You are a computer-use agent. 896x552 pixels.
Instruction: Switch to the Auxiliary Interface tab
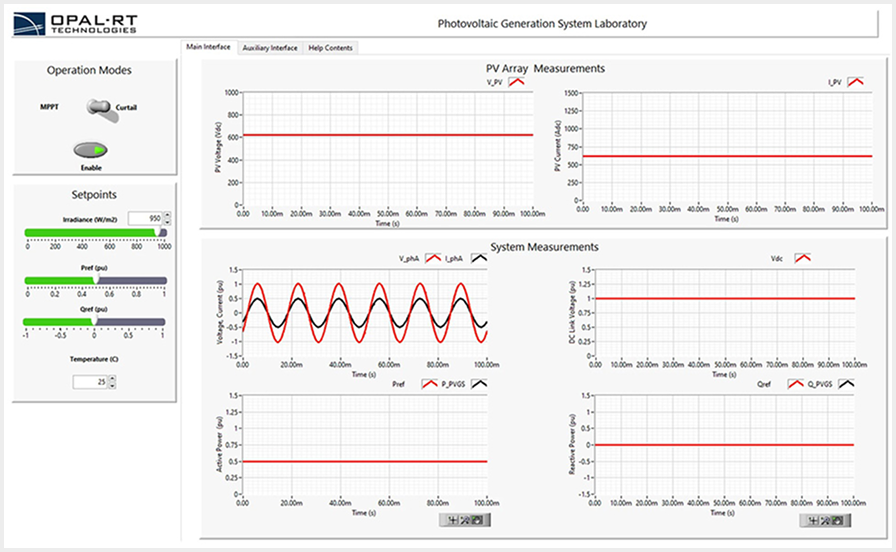coord(270,47)
